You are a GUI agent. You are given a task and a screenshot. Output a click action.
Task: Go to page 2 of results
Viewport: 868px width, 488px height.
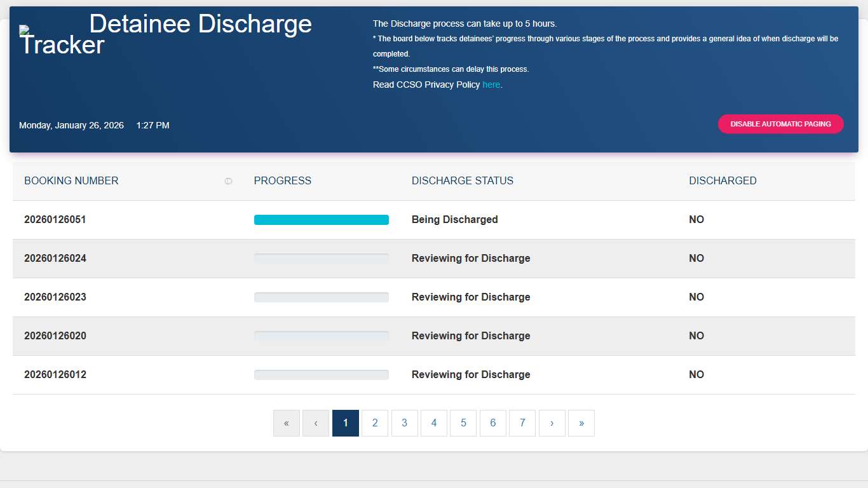(x=375, y=423)
